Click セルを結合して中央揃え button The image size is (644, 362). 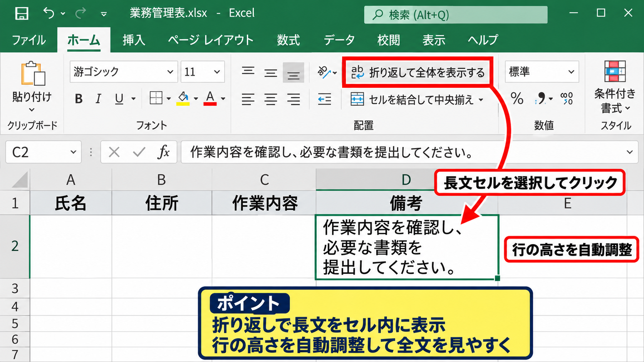417,100
